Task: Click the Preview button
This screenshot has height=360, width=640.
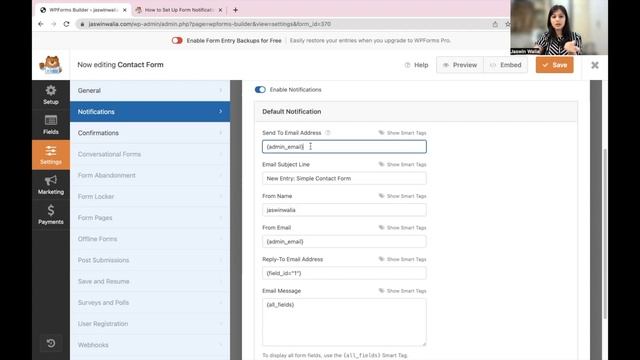Action: click(460, 65)
